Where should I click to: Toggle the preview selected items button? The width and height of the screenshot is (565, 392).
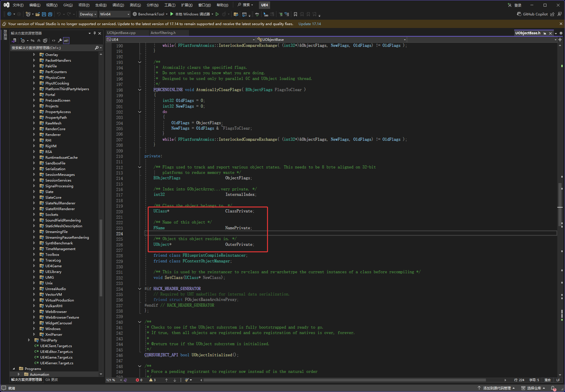pos(66,41)
